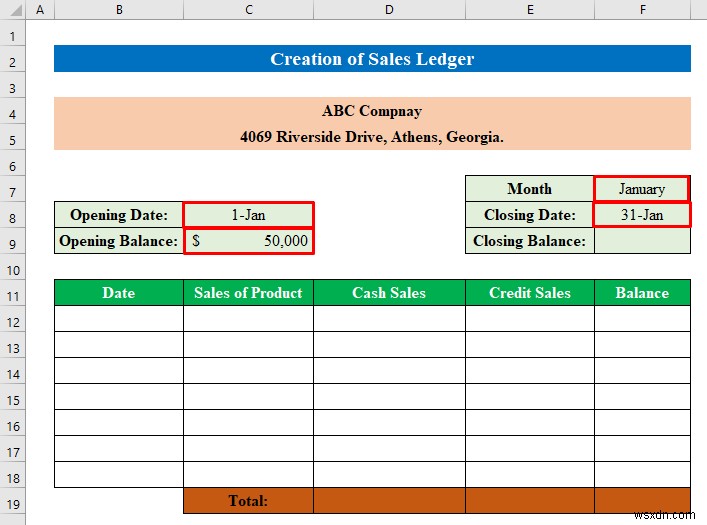Select the Balance cell in row 12

642,319
